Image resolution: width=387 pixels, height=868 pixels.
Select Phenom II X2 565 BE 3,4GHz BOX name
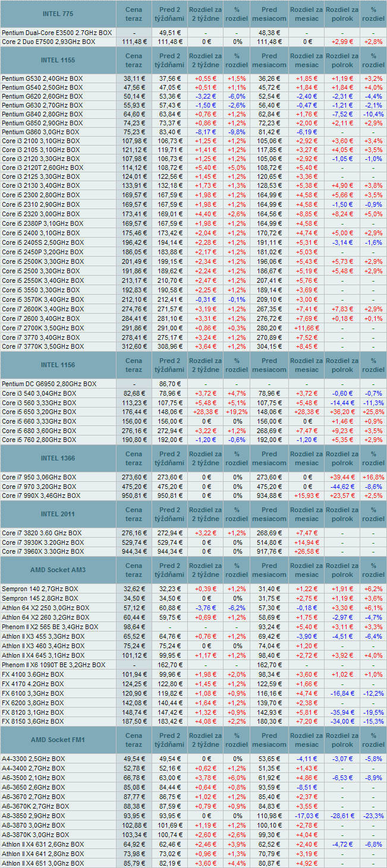click(x=50, y=627)
